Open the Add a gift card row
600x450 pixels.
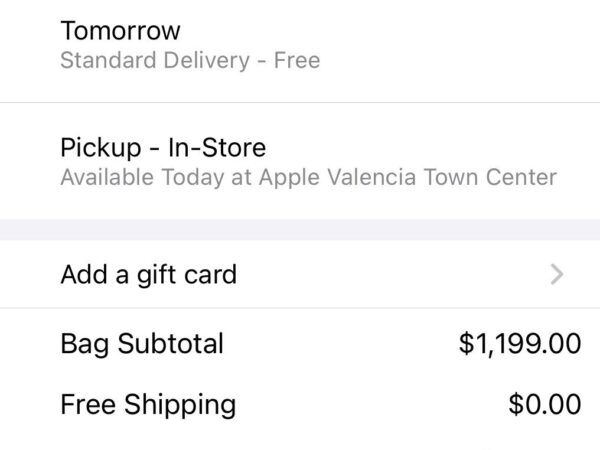(300, 273)
